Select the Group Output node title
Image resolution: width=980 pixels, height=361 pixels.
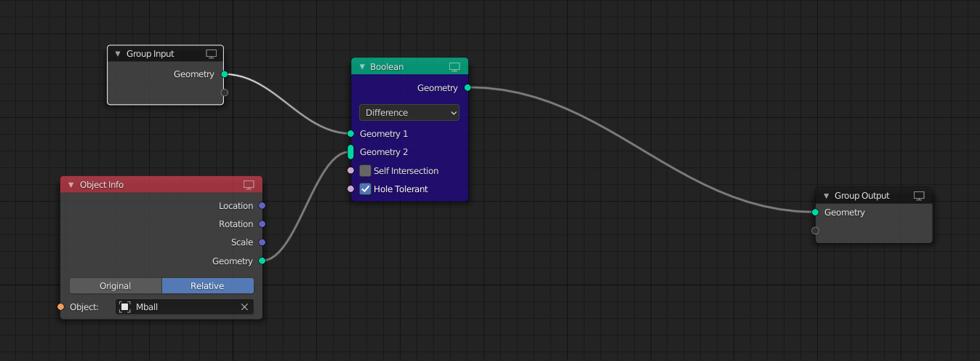[862, 196]
